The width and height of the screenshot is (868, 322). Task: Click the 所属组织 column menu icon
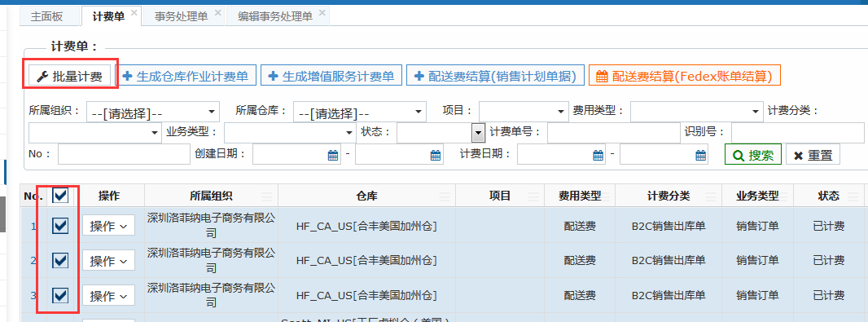267,196
